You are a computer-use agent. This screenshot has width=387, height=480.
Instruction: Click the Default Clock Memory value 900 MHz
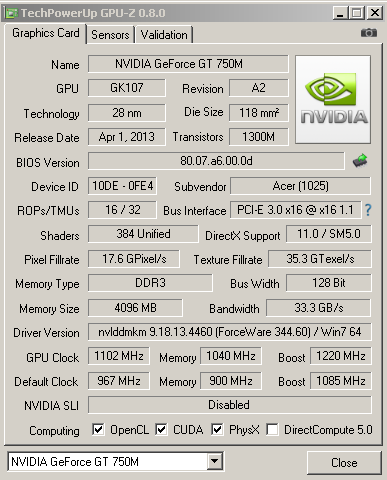[231, 381]
